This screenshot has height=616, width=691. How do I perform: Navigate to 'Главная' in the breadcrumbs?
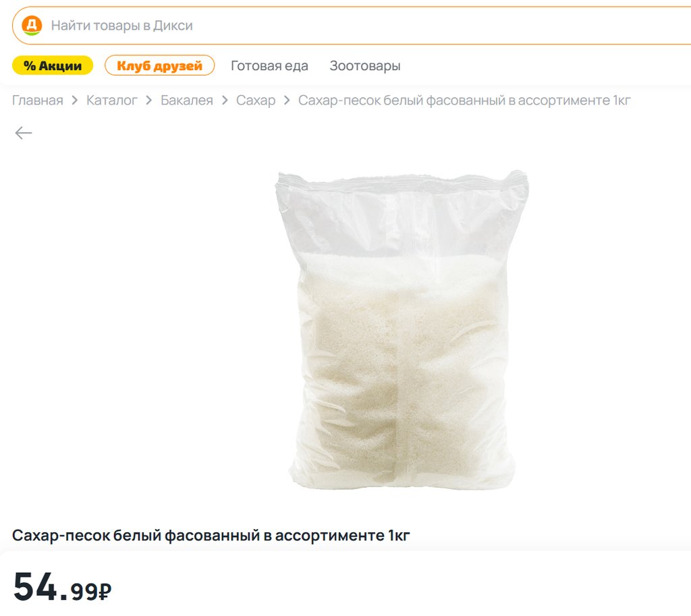coord(38,101)
